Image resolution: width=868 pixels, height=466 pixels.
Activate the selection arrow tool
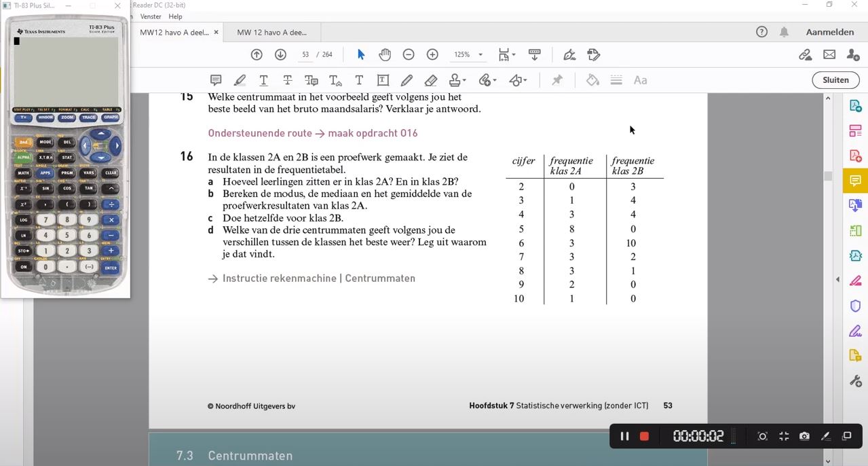(x=361, y=54)
